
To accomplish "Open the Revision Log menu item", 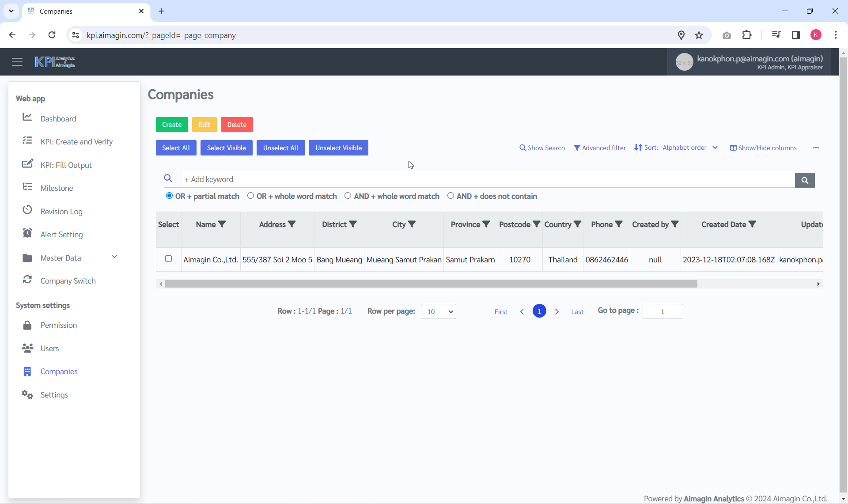I will (61, 211).
